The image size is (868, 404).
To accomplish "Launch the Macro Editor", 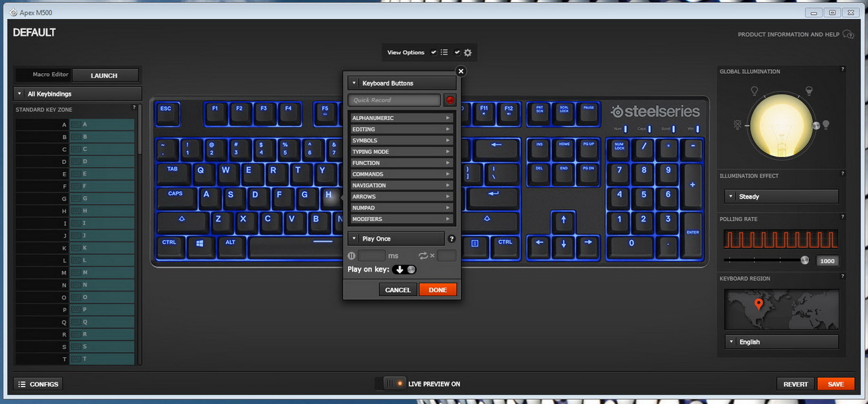I will pyautogui.click(x=104, y=75).
